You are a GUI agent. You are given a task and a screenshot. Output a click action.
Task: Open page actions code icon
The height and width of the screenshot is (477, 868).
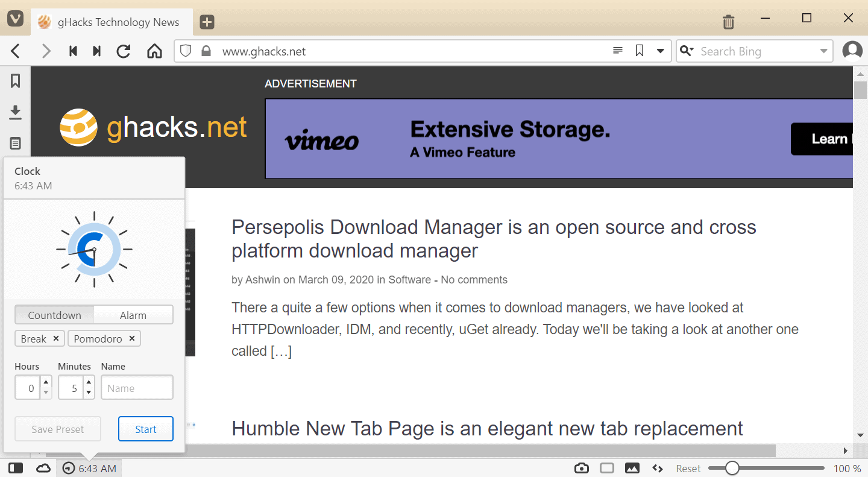[658, 468]
